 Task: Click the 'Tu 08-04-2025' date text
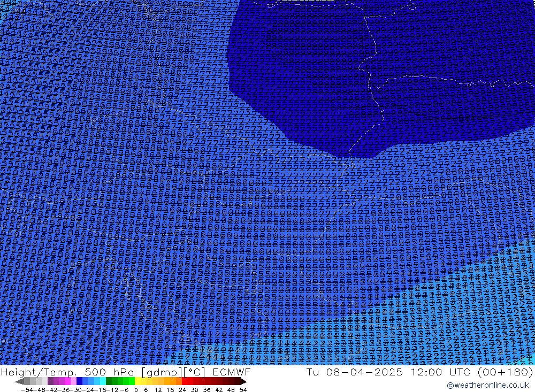pos(355,372)
